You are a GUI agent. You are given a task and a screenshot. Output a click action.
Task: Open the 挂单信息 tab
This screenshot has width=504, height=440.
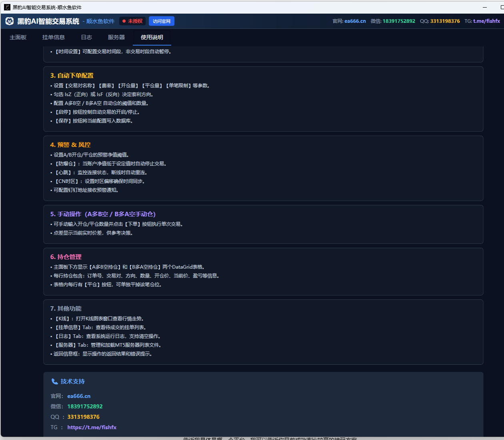[54, 37]
